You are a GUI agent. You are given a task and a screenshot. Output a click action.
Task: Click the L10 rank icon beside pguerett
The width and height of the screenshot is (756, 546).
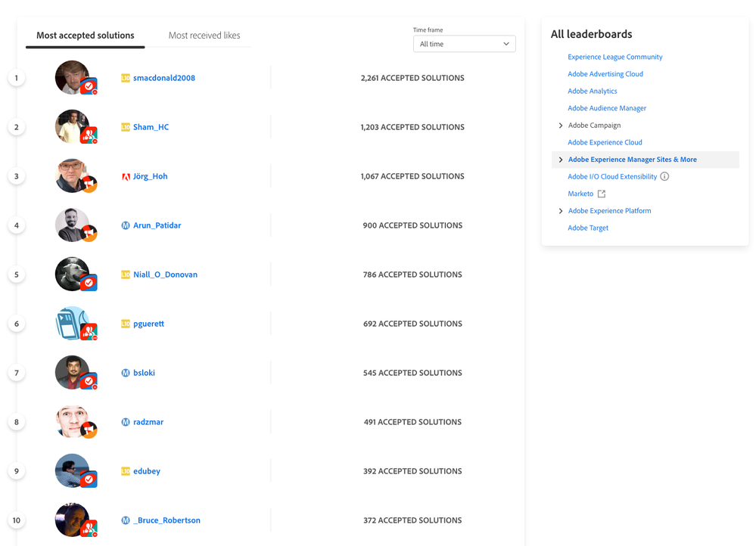[x=126, y=324]
